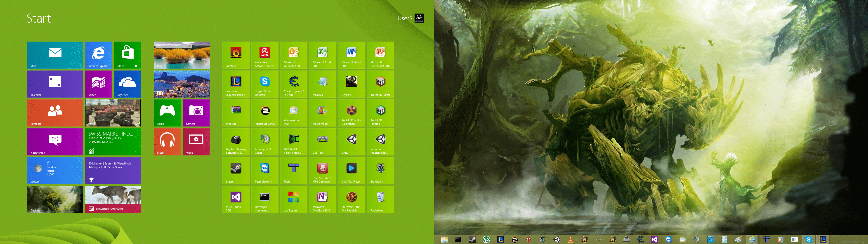Open the main.lua tile
This screenshot has width=868, height=244.
[x=323, y=84]
